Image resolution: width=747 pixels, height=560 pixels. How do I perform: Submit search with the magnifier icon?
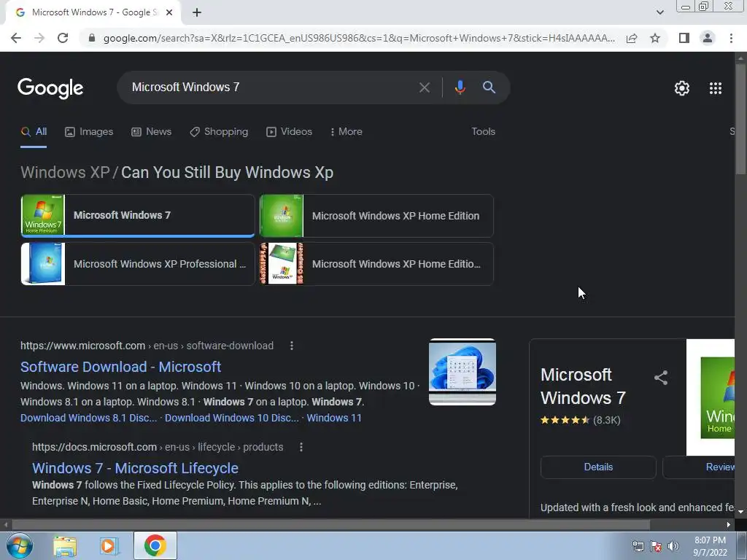(489, 87)
